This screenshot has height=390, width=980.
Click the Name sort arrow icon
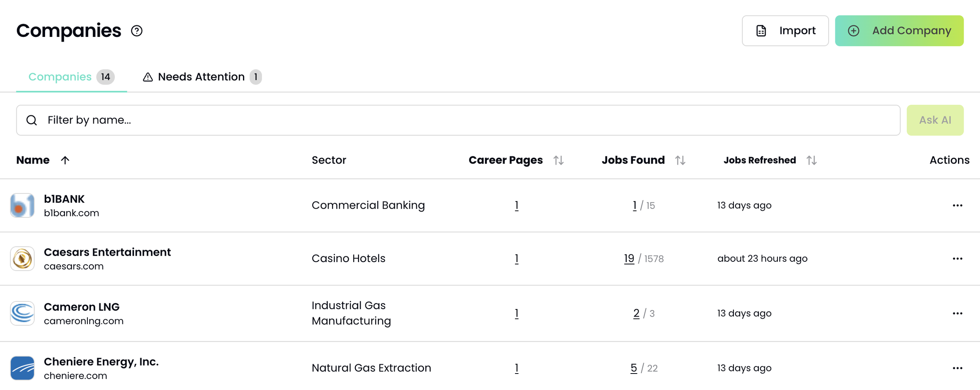point(65,160)
